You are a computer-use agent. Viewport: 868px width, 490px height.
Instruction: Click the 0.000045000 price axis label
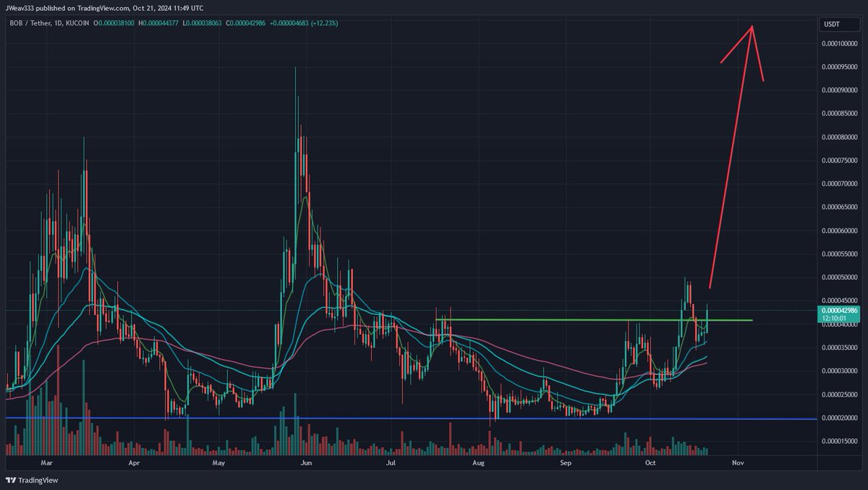point(840,301)
